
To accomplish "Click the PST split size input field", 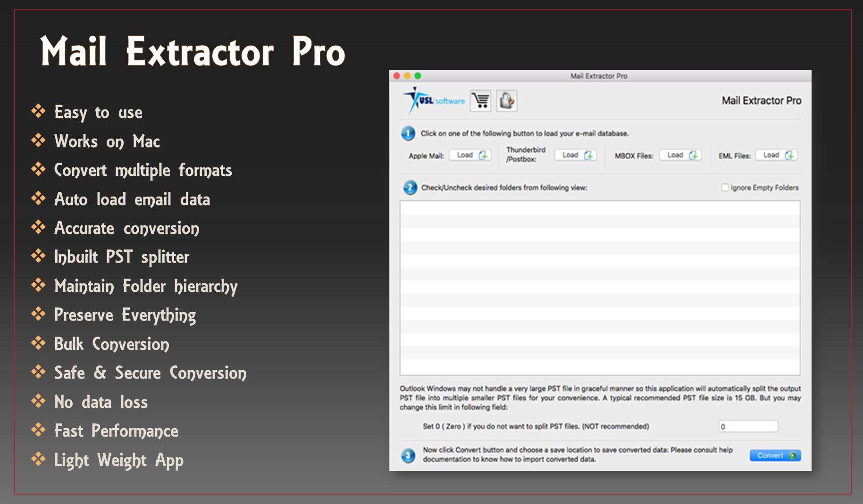I will pos(748,426).
